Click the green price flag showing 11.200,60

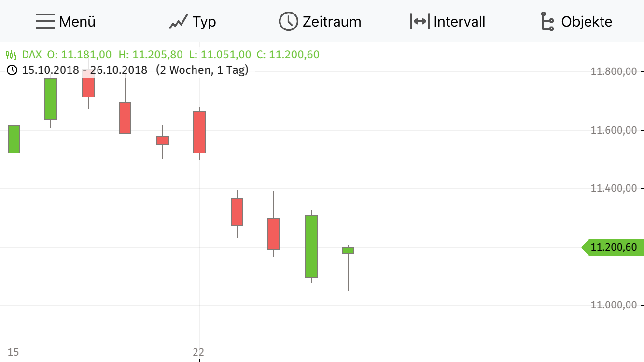pos(614,246)
